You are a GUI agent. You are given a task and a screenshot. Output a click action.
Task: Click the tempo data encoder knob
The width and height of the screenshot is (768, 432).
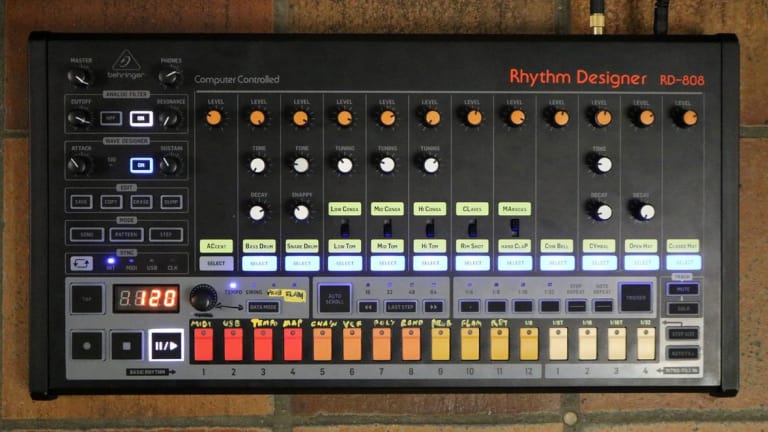(203, 297)
